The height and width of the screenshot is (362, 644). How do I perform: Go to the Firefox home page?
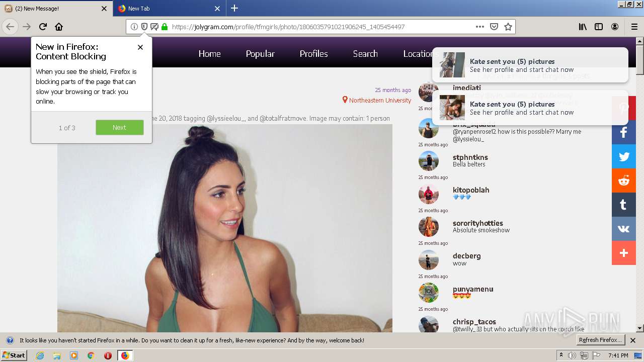click(x=59, y=27)
